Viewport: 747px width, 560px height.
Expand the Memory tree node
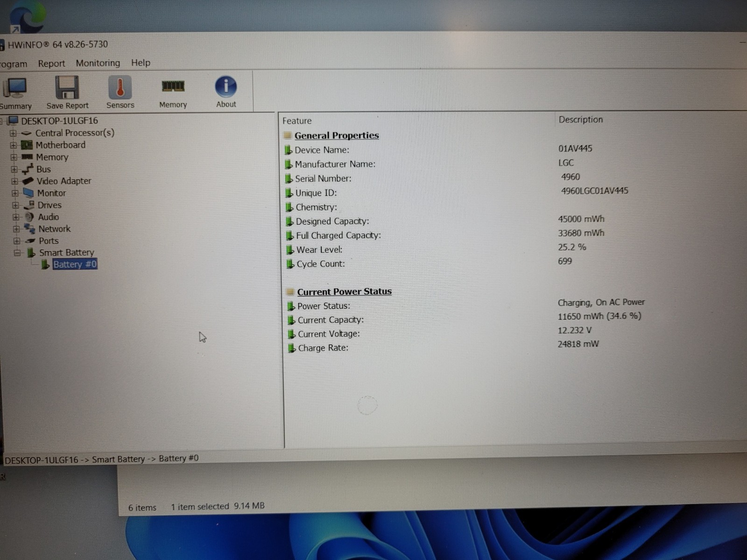[x=14, y=157]
